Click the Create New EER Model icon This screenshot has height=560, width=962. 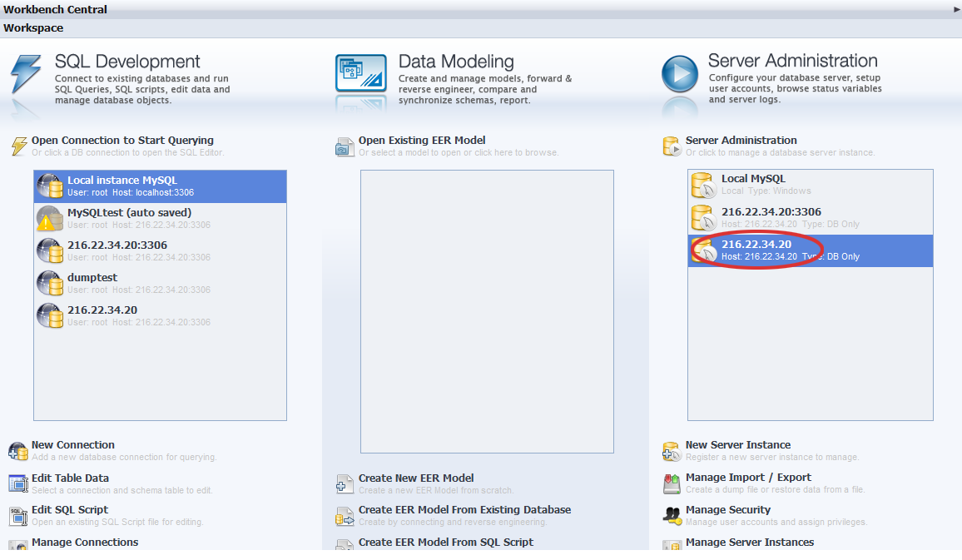point(345,484)
